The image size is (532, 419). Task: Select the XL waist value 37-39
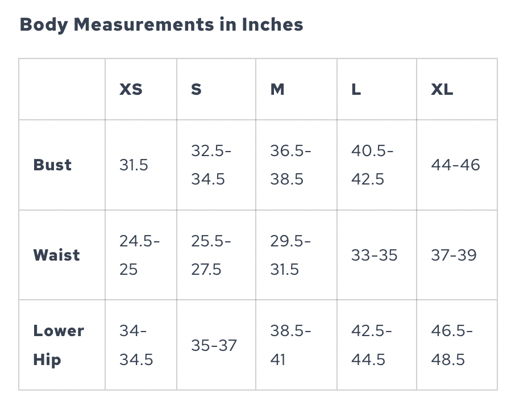[x=454, y=255]
